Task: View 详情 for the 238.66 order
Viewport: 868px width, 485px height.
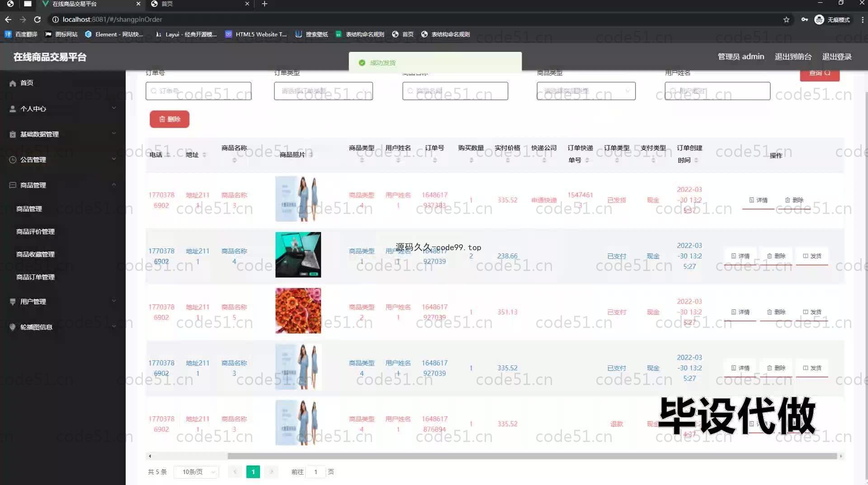Action: click(x=740, y=256)
